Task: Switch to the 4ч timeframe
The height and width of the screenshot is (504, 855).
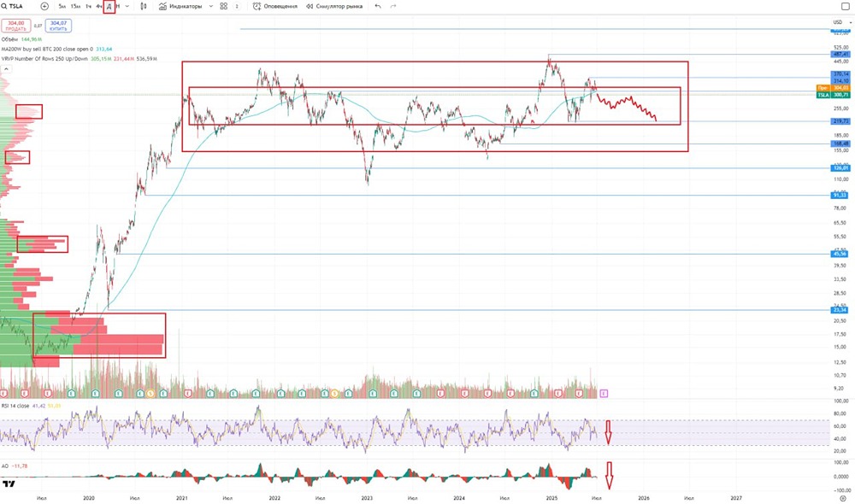Action: (x=98, y=6)
